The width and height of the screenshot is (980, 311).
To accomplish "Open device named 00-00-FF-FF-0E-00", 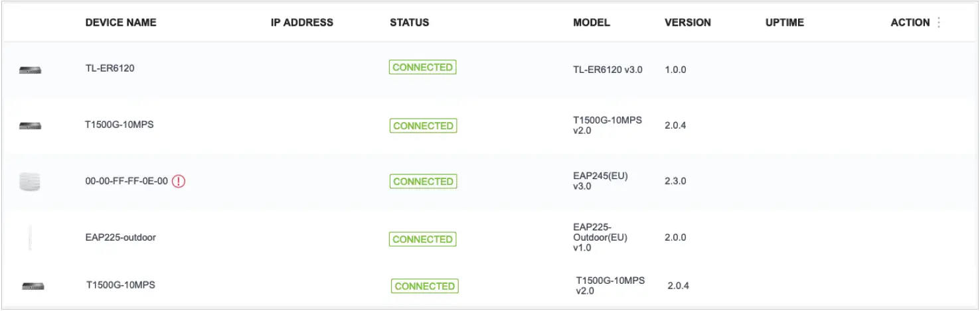I will pyautogui.click(x=127, y=180).
